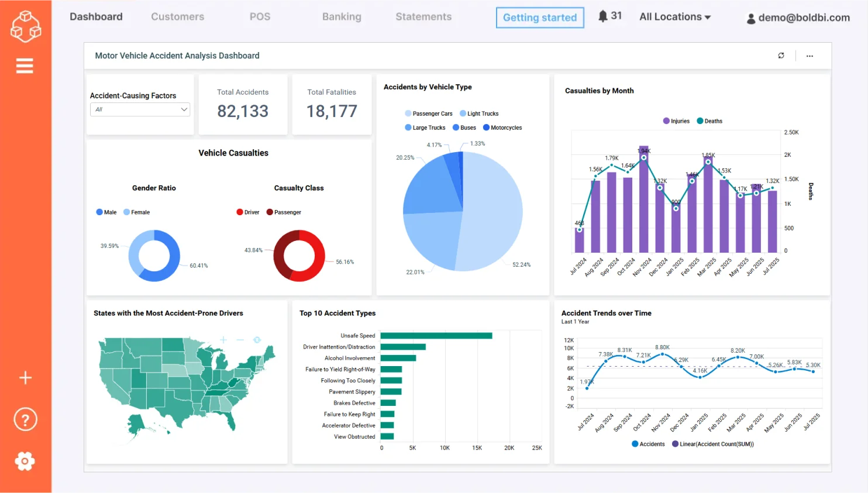Open the hamburger menu in sidebar
The image size is (868, 493).
25,65
